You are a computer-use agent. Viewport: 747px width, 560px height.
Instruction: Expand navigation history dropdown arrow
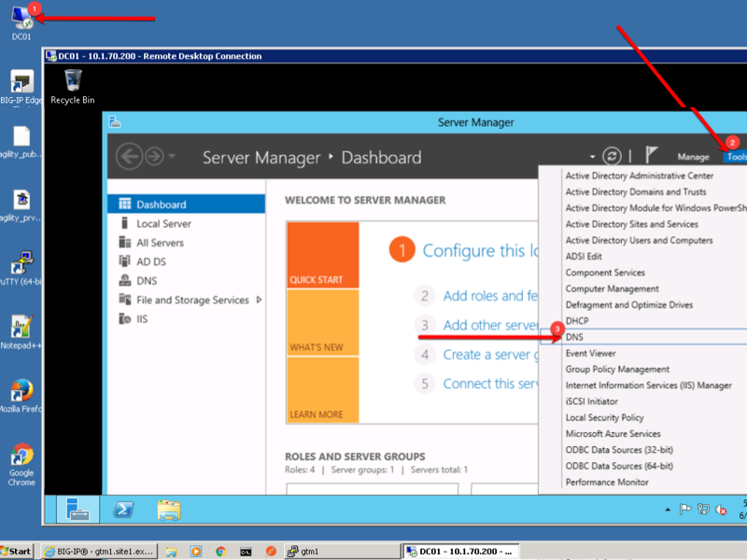pyautogui.click(x=172, y=156)
